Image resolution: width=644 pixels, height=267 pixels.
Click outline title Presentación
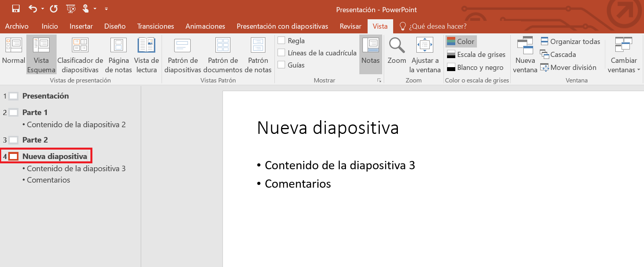(46, 96)
